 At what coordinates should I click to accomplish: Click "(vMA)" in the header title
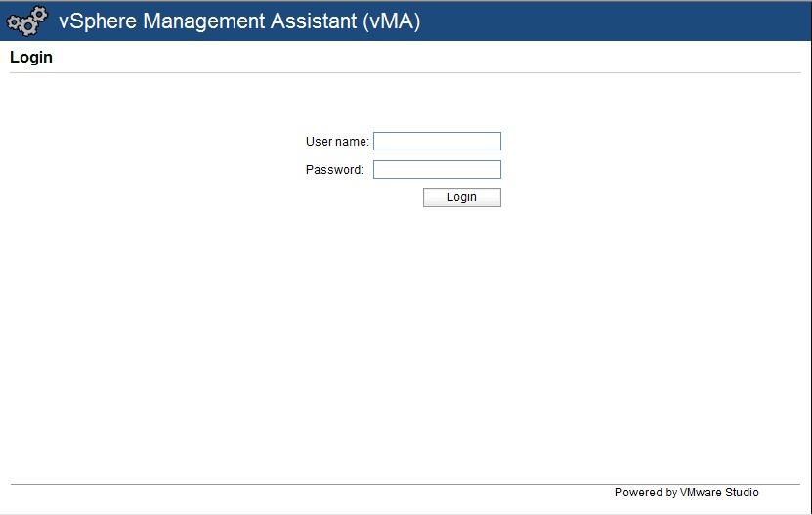[390, 21]
